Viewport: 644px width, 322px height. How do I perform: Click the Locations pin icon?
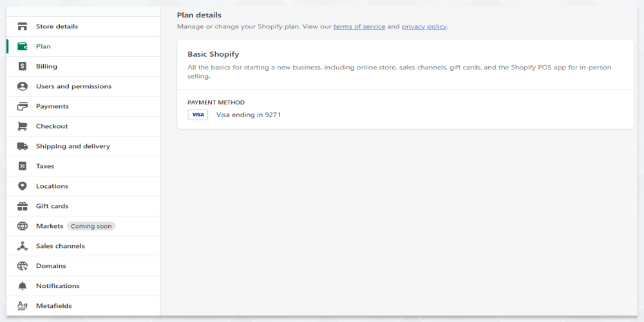point(22,186)
